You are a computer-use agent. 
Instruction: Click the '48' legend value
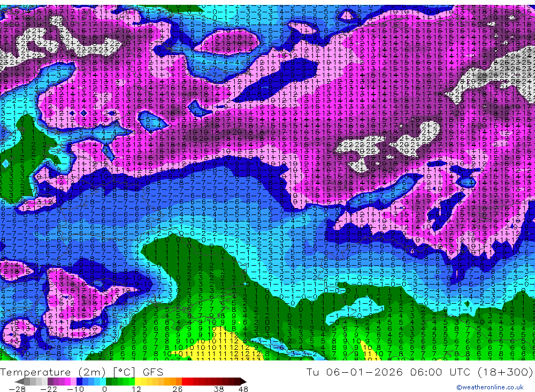[x=243, y=389]
